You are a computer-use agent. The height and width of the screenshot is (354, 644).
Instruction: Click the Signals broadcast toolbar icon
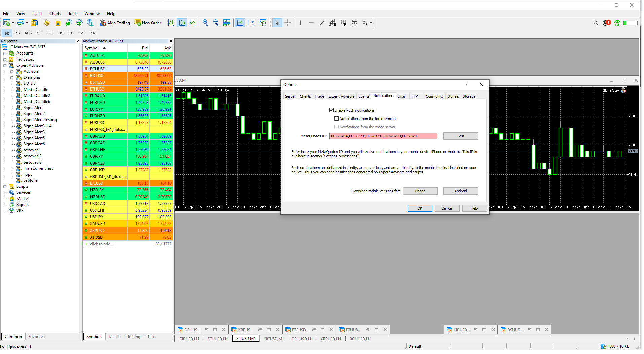[x=69, y=23]
